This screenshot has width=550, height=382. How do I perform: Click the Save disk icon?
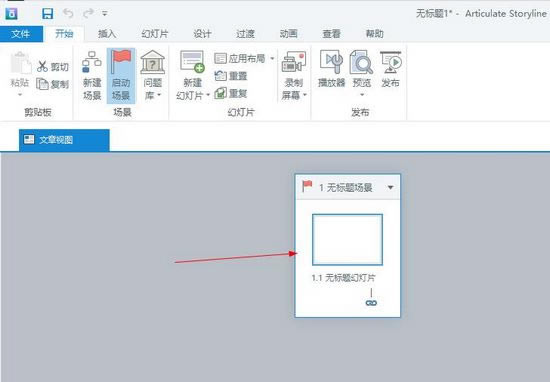point(47,14)
